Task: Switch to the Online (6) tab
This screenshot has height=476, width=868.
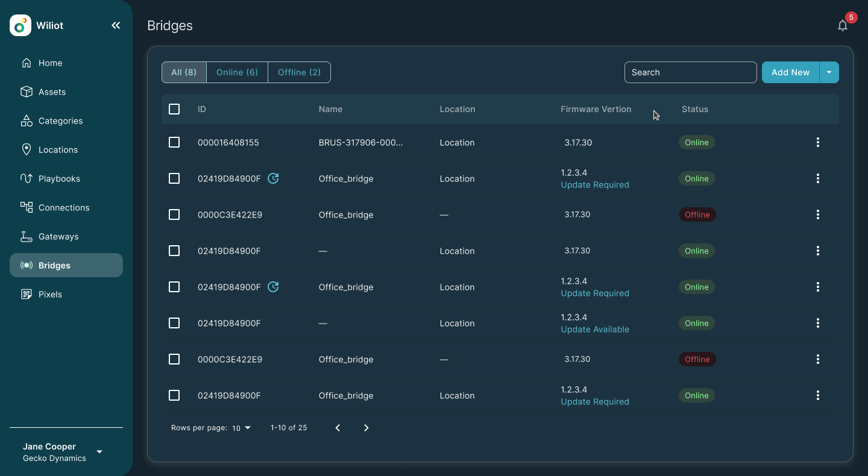Action: click(237, 72)
